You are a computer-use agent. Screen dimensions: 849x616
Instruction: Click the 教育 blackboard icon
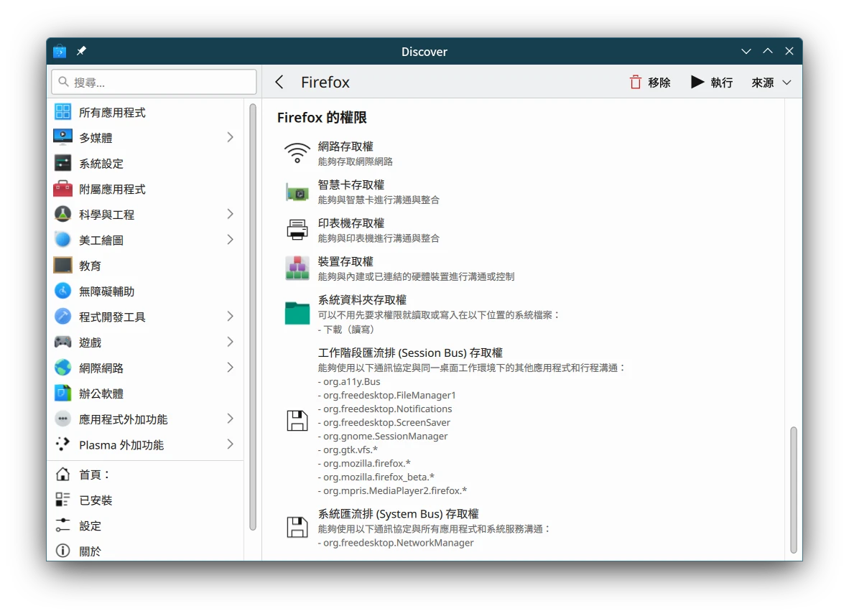pos(63,266)
